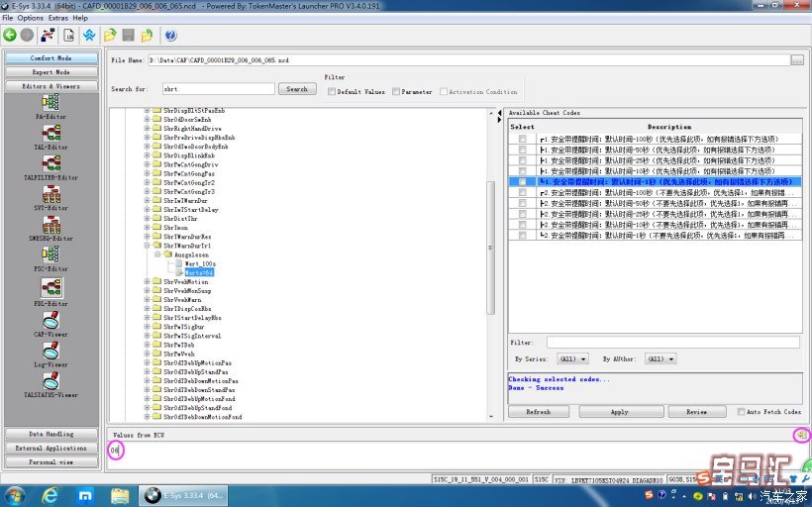Open the Extras menu
812x507 pixels.
pyautogui.click(x=58, y=18)
